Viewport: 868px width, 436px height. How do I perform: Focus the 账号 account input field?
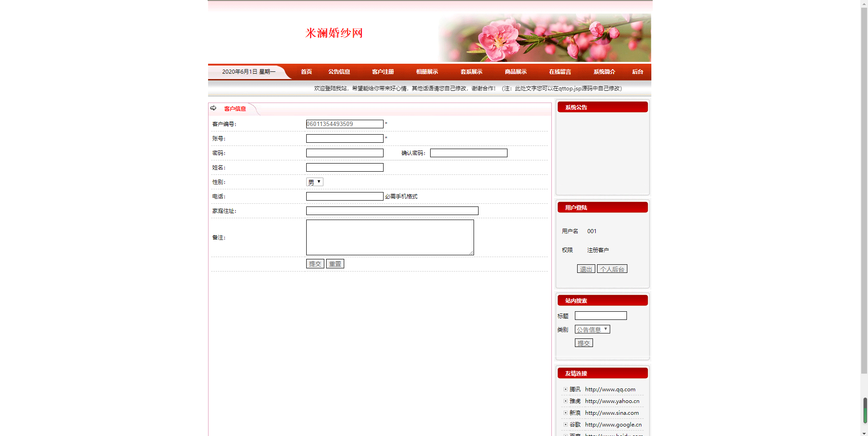pos(345,138)
